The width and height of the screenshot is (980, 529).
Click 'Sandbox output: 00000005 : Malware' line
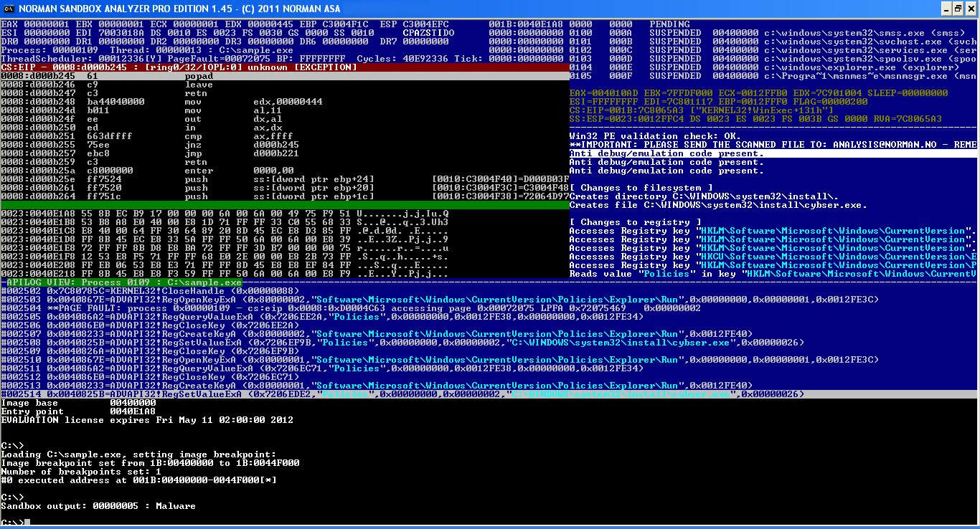pos(98,506)
